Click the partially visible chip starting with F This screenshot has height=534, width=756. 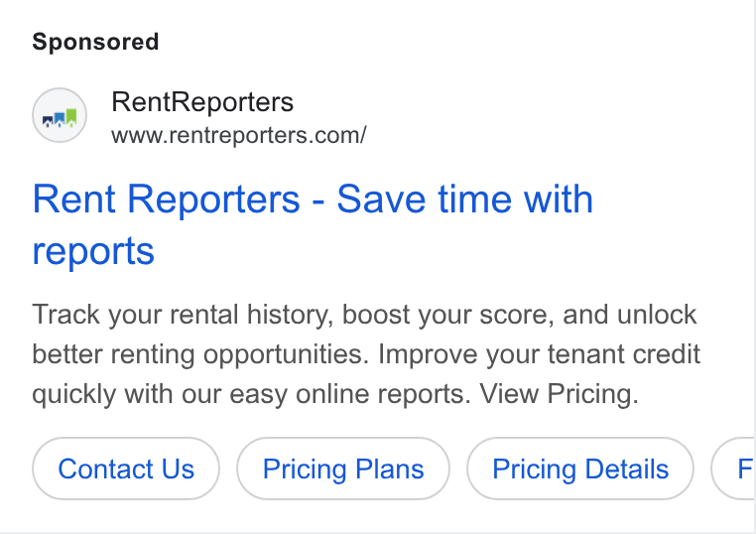[x=735, y=468]
